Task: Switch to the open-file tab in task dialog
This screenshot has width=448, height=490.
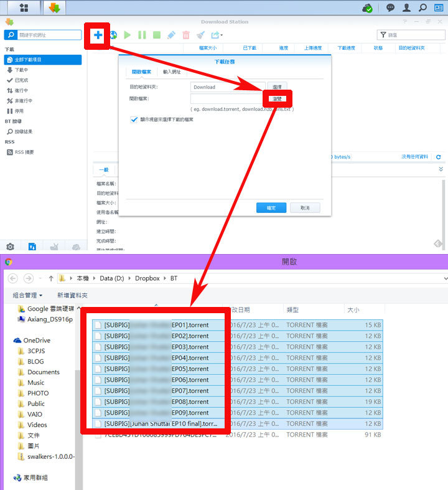Action: click(141, 72)
